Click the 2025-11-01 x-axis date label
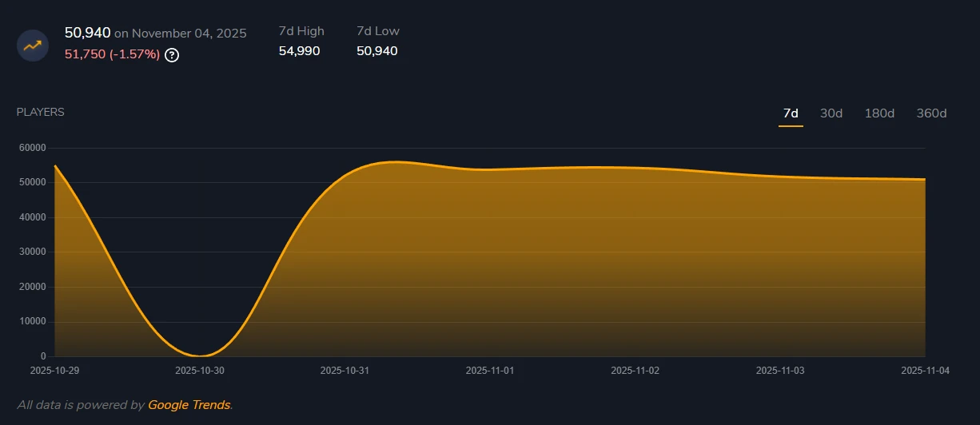The image size is (980, 425). [x=490, y=371]
